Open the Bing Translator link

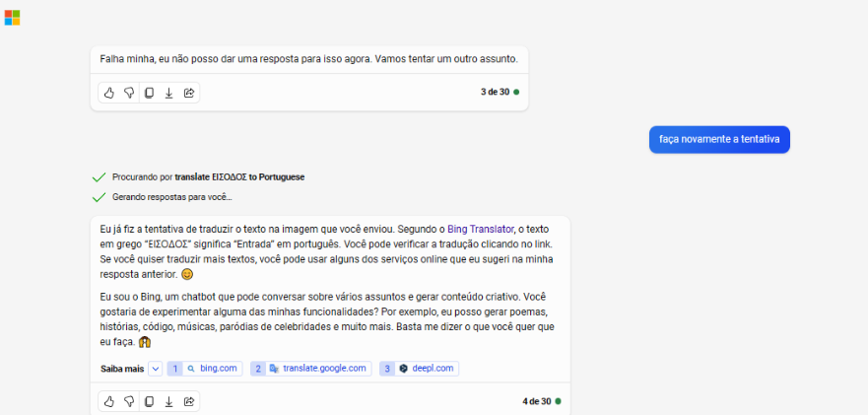click(x=481, y=229)
